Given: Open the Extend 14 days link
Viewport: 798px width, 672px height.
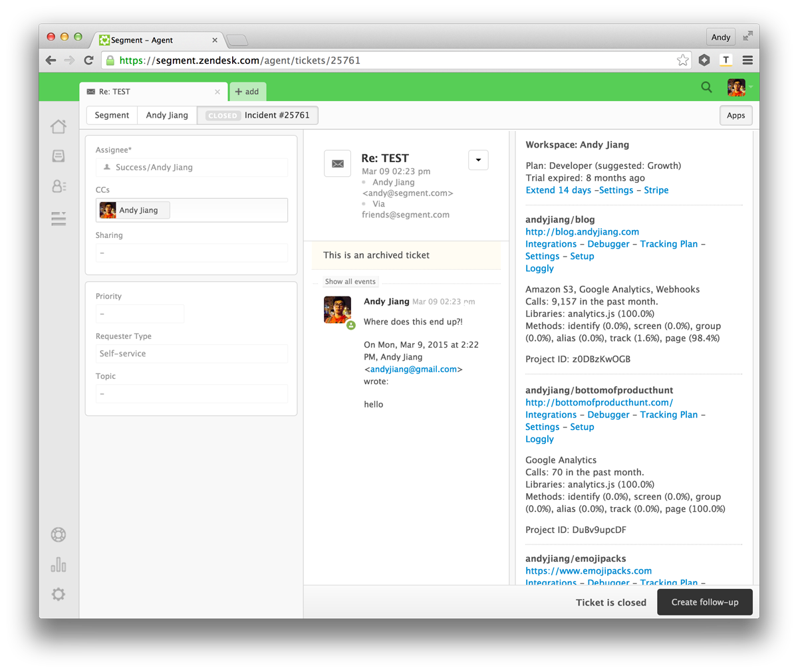Looking at the screenshot, I should pos(558,190).
